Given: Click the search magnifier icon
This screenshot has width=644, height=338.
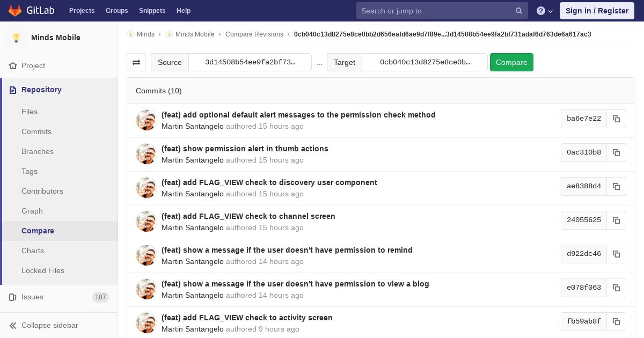Looking at the screenshot, I should tap(519, 11).
